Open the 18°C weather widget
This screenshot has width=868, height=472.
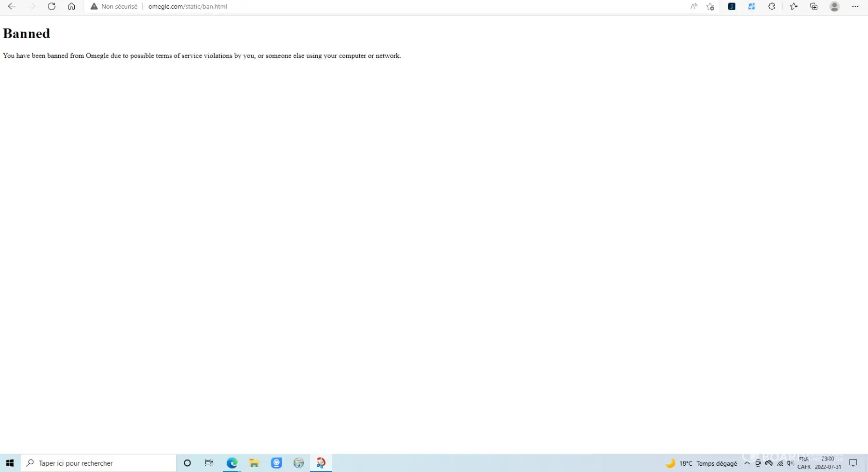pyautogui.click(x=702, y=463)
